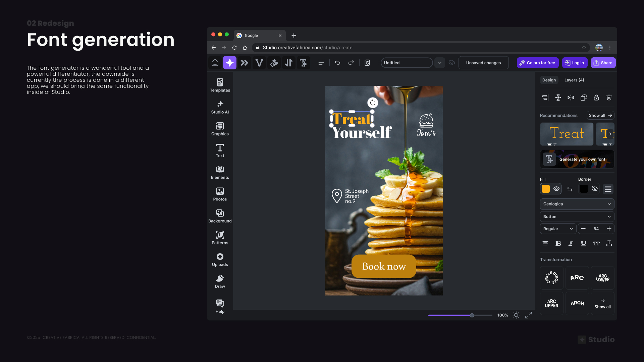
Task: Toggle bold formatting on the text
Action: (558, 243)
